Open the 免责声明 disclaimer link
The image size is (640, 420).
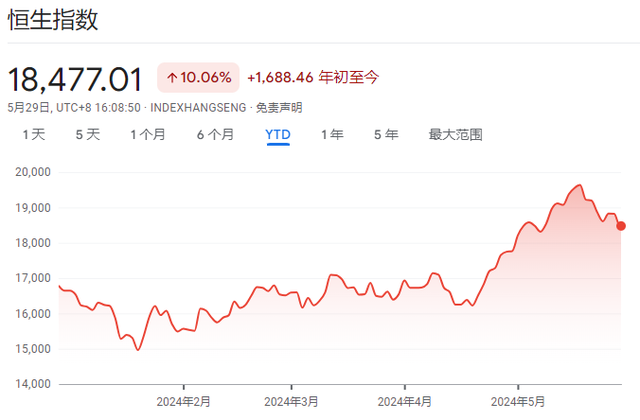279,108
